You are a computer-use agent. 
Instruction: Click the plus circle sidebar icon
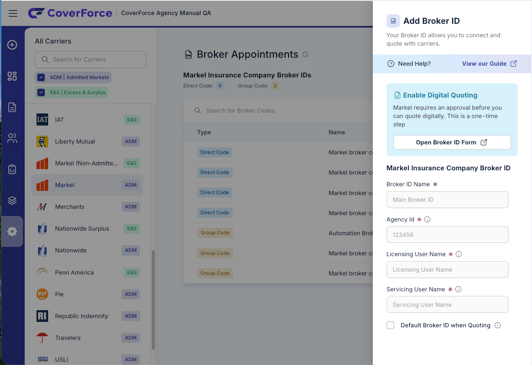[12, 45]
